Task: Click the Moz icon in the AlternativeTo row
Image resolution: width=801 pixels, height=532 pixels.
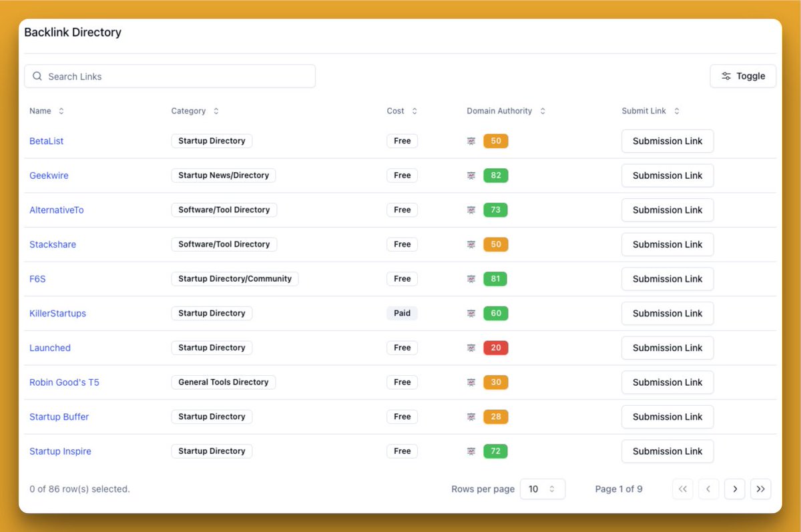Action: coord(471,210)
